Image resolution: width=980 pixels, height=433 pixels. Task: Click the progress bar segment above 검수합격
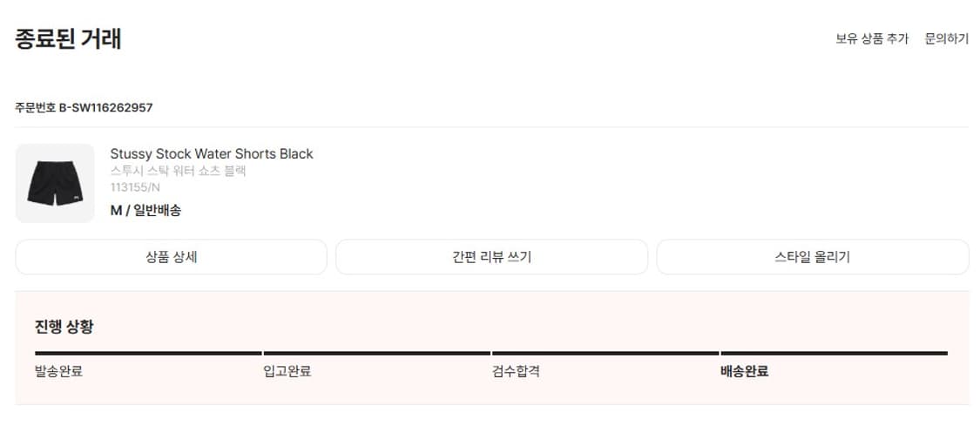coord(605,353)
